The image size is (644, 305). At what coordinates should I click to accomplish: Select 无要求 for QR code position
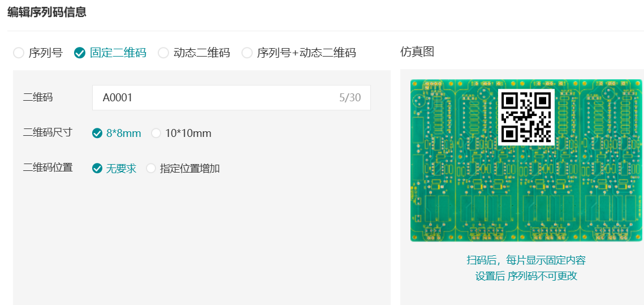[x=97, y=169]
